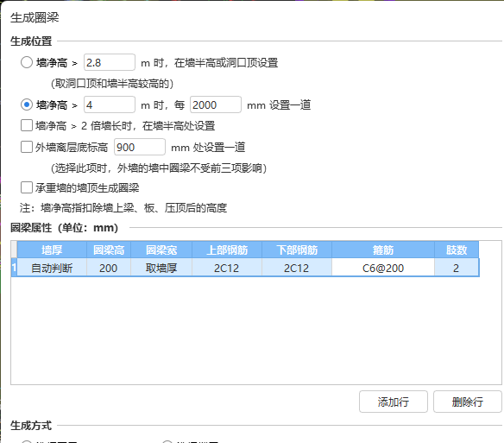Screen dimensions: 504x443
Task: Click the 2000 mm spacing input field
Action: tap(216, 104)
